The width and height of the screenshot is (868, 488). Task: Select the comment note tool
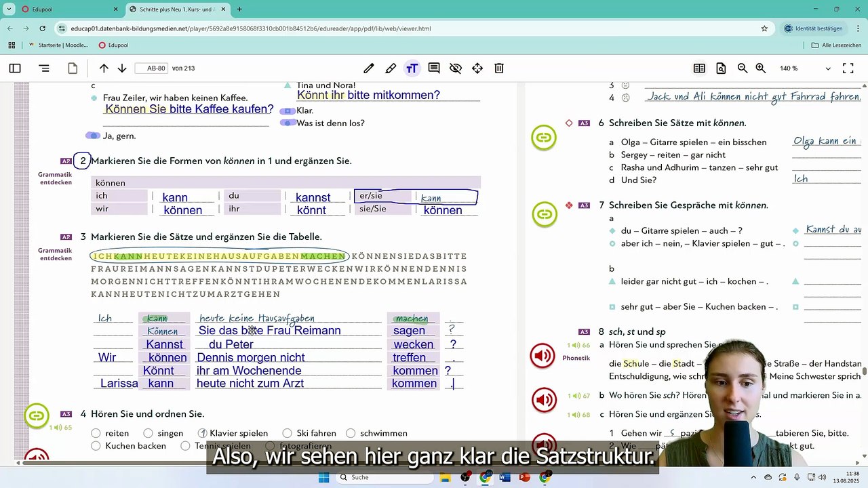tap(434, 68)
